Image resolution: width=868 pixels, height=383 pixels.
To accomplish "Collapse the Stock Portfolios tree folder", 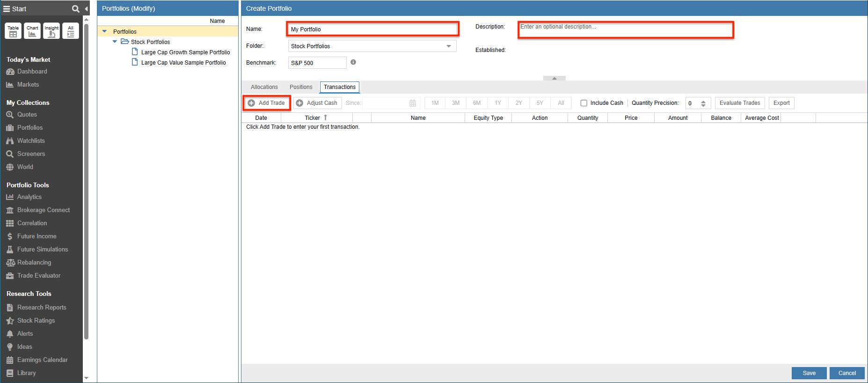I will (x=115, y=42).
